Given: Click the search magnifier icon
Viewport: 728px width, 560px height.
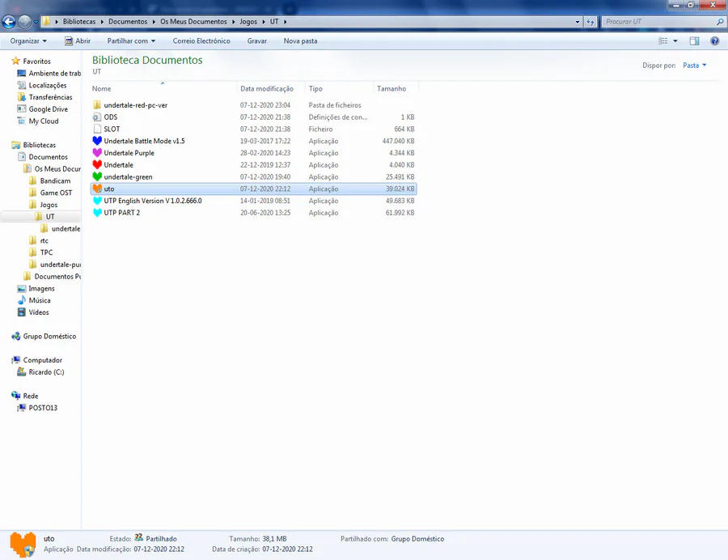Looking at the screenshot, I should (720, 21).
